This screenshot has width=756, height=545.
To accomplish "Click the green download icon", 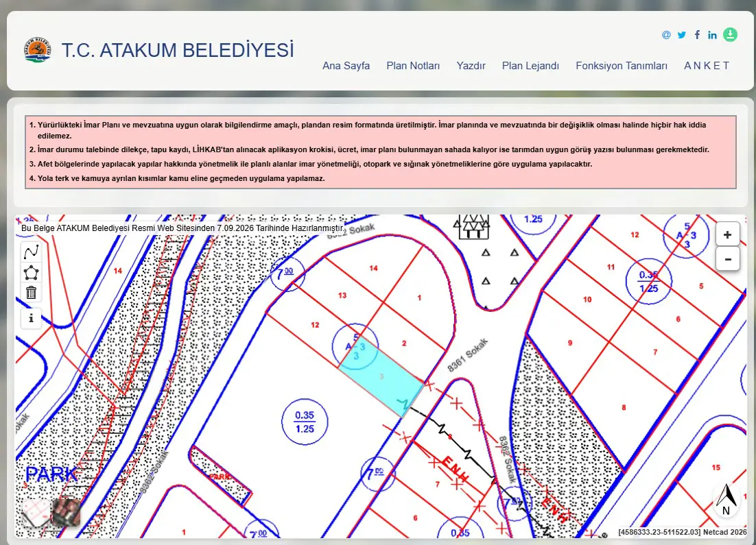I will point(730,35).
